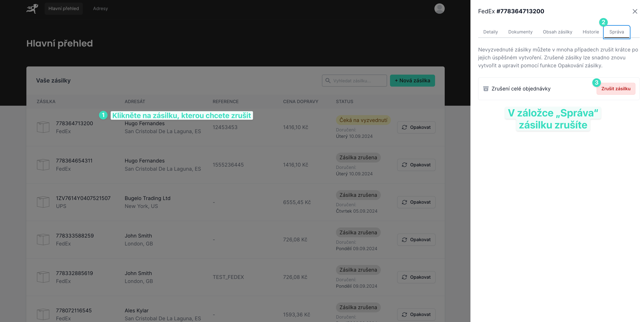Click the package icon of shipment 778332885619

coord(43,277)
